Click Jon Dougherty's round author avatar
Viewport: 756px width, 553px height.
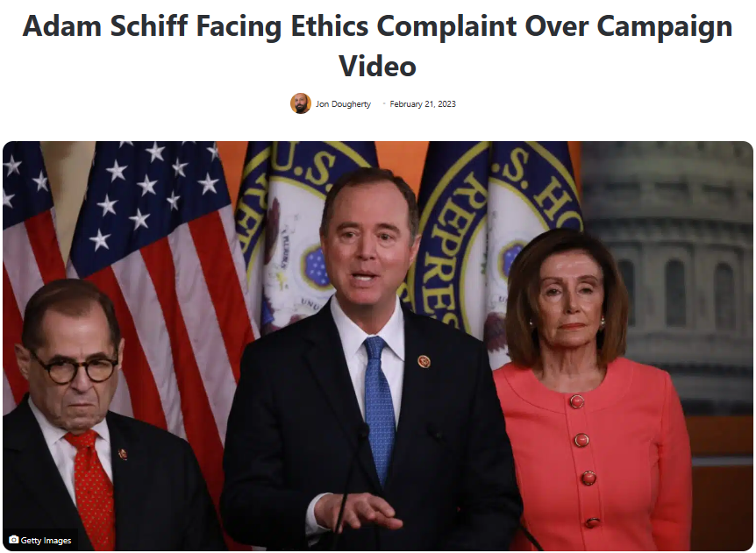click(x=300, y=103)
